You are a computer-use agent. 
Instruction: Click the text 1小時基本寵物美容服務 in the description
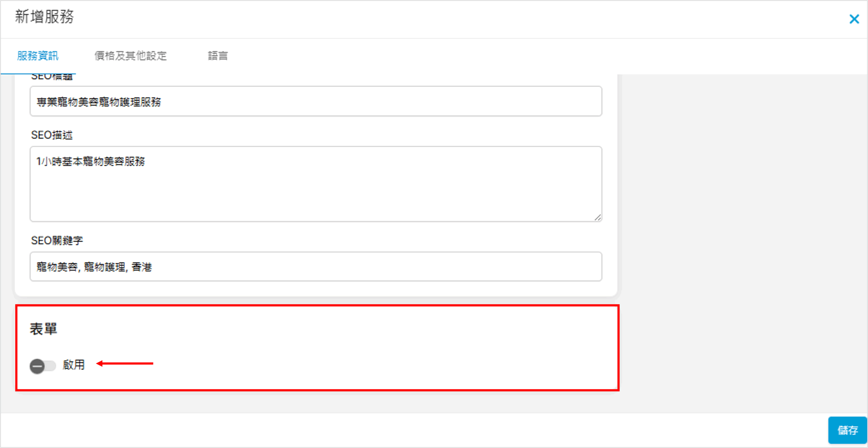click(91, 161)
